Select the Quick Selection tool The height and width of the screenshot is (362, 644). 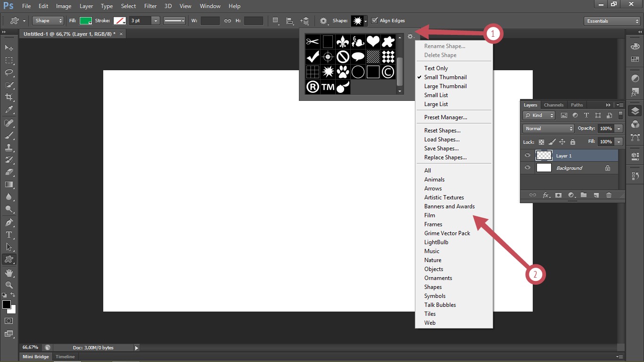pyautogui.click(x=9, y=85)
